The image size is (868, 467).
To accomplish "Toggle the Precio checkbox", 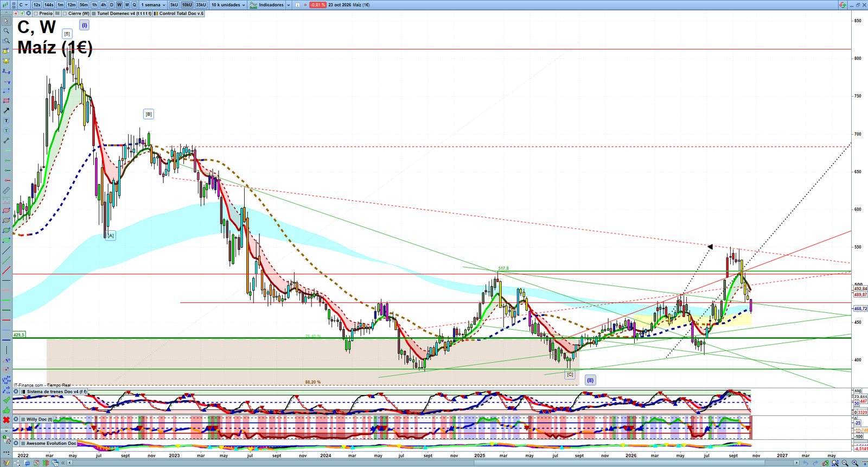I will point(36,14).
